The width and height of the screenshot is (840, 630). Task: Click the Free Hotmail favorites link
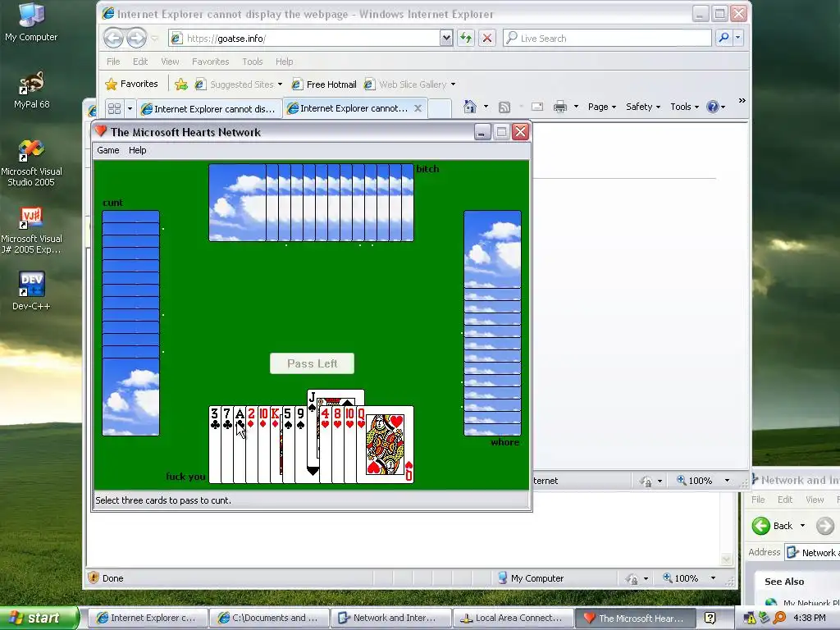point(324,84)
